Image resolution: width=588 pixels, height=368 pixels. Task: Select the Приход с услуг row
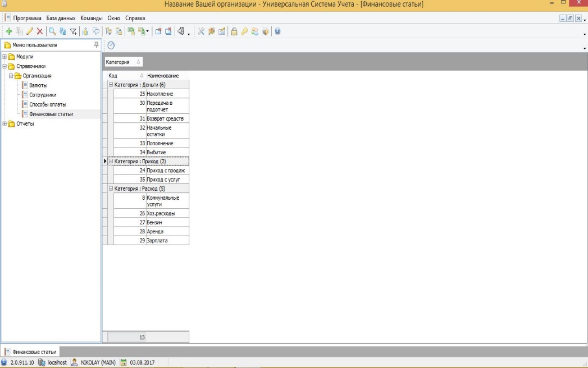(x=151, y=180)
